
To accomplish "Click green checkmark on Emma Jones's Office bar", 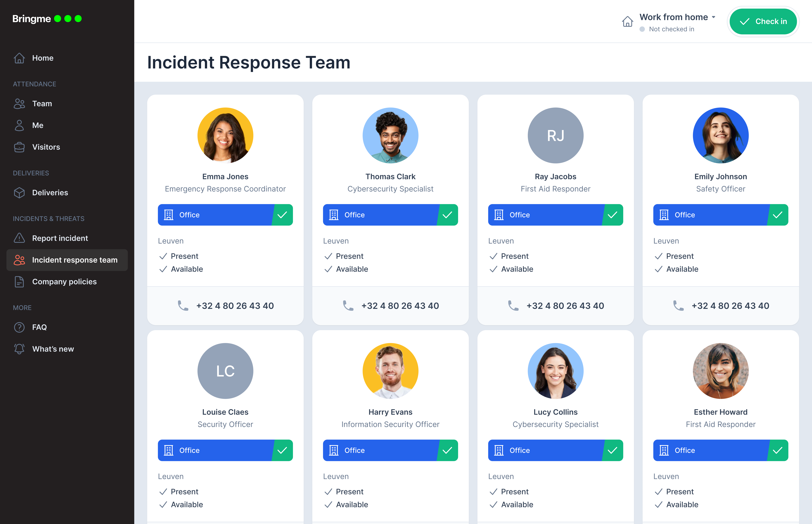I will [x=282, y=215].
